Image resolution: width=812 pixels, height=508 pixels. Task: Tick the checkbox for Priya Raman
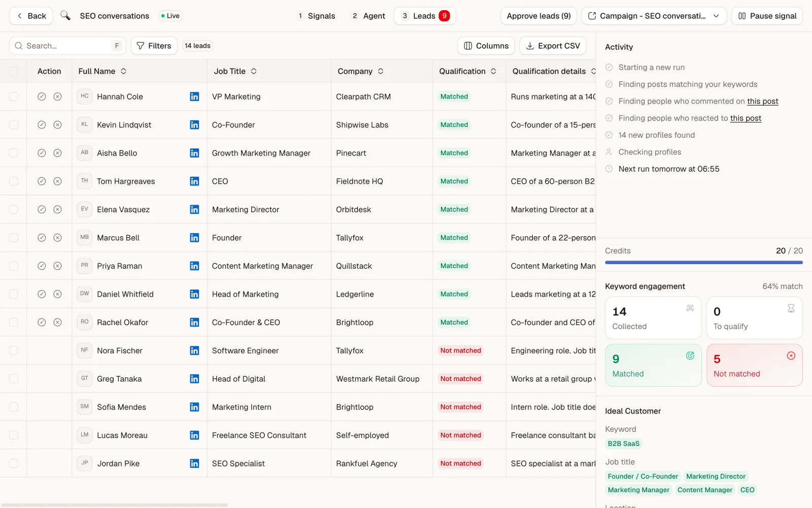pos(14,266)
